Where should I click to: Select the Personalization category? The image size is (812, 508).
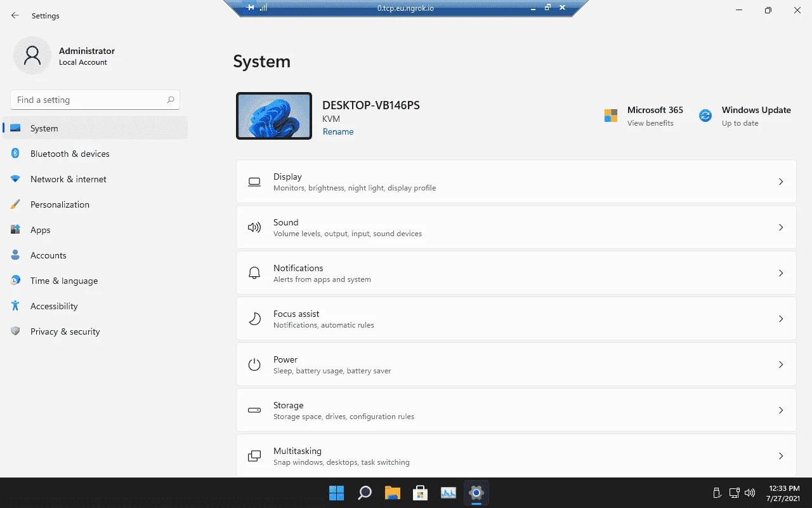click(x=95, y=204)
